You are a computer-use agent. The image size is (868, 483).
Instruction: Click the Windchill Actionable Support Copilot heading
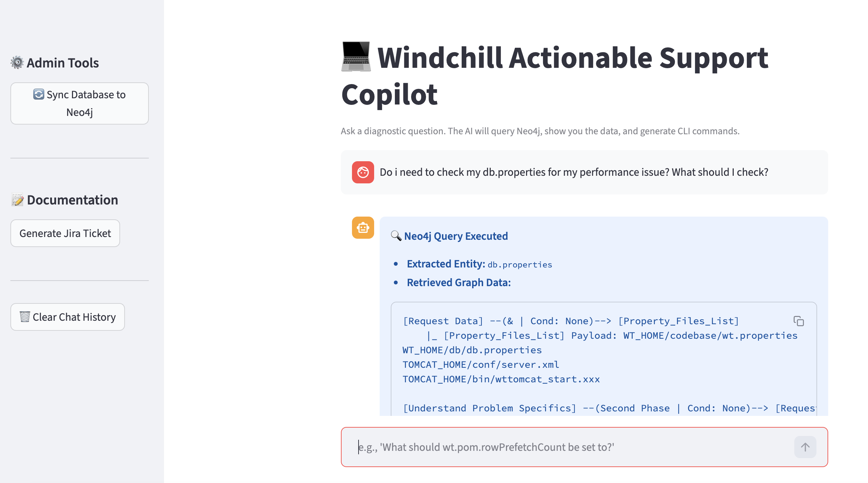(554, 75)
